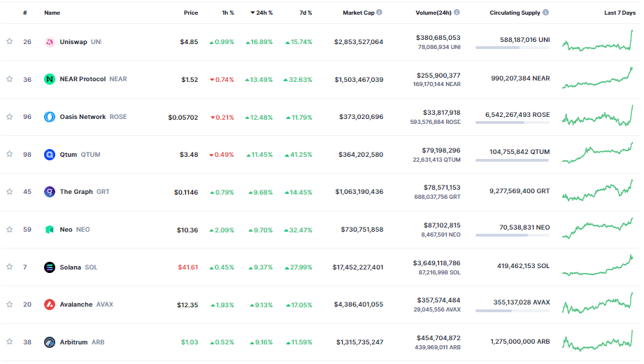Viewport: 644px width, 364px height.
Task: Open the NEAR Protocol coin page
Action: pyautogui.click(x=83, y=79)
